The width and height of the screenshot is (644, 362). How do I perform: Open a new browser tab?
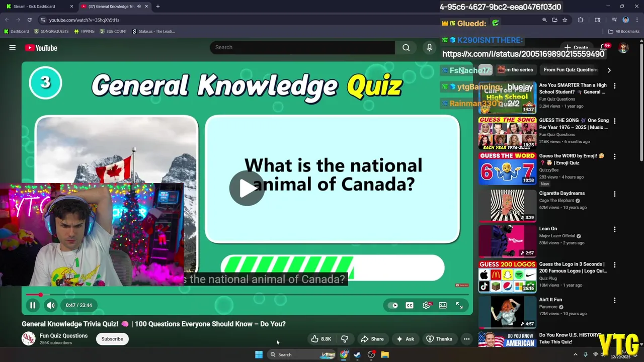[x=158, y=7]
